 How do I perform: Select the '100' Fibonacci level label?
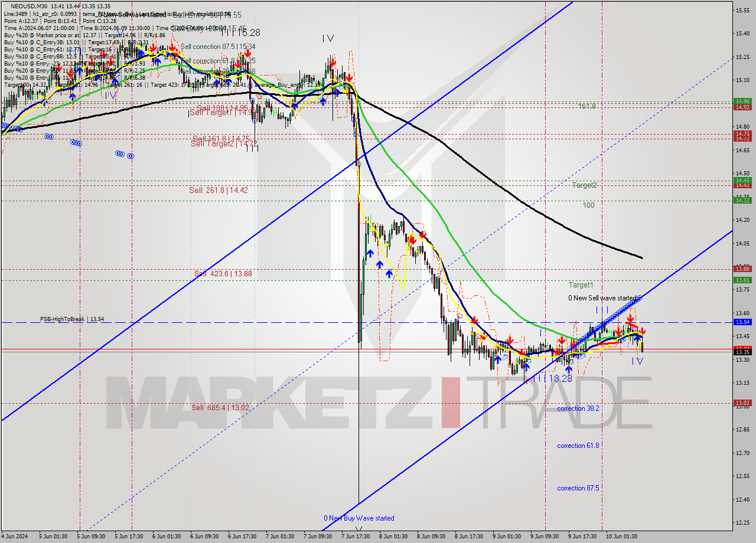[588, 205]
